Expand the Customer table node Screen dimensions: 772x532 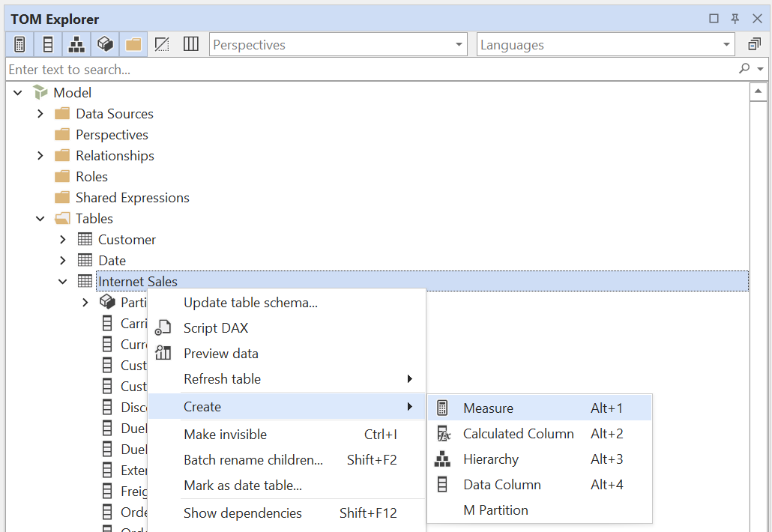pos(64,240)
